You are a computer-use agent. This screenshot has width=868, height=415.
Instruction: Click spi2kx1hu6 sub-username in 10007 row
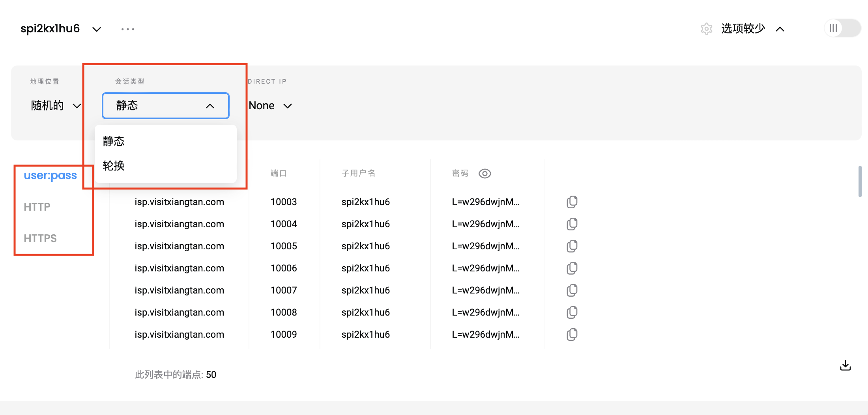(366, 290)
